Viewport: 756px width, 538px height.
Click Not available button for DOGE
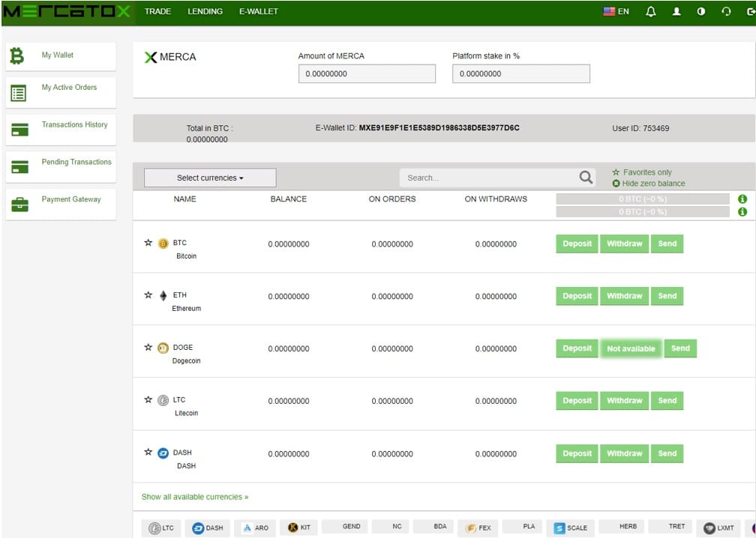(631, 348)
